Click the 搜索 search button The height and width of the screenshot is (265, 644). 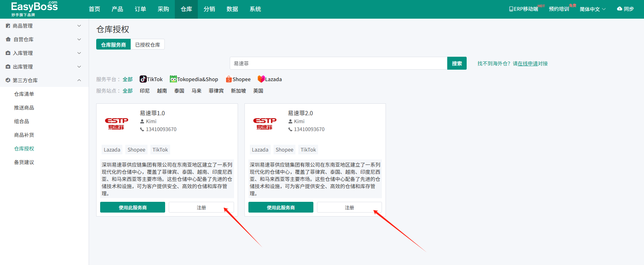tap(457, 63)
